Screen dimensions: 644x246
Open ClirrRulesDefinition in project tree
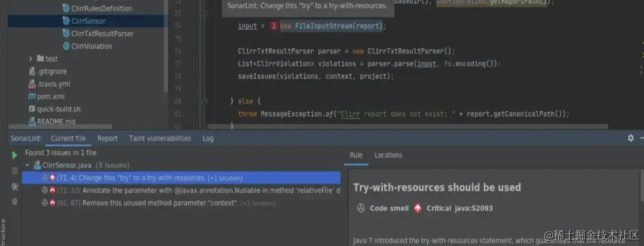[101, 8]
